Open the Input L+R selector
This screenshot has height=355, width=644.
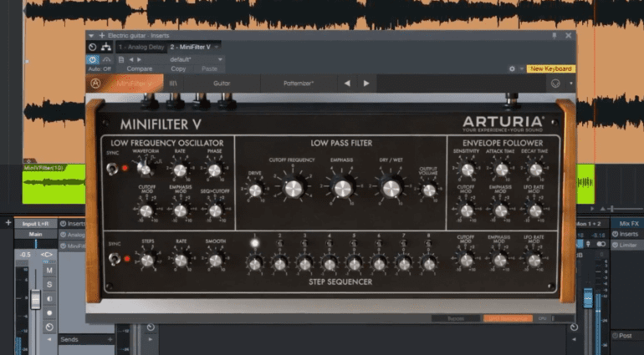[36, 224]
